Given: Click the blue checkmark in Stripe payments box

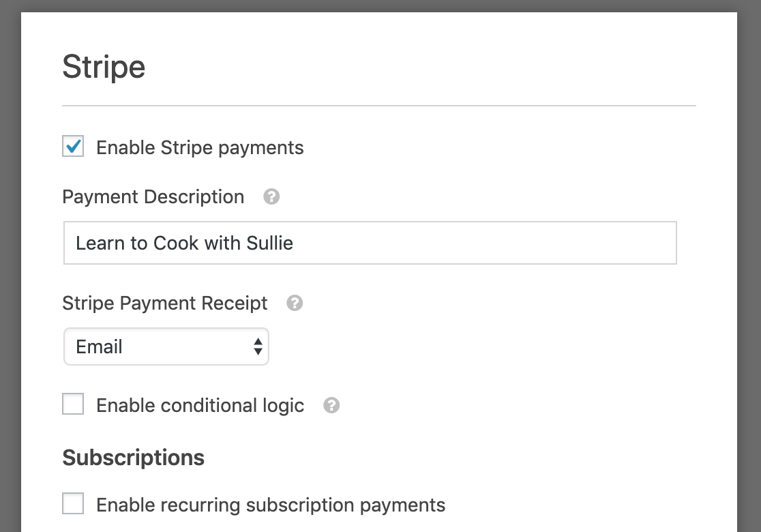Looking at the screenshot, I should [74, 145].
